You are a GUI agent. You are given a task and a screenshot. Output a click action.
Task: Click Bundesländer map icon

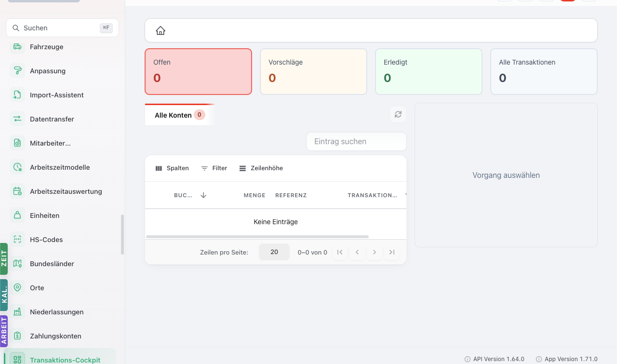pos(17,264)
